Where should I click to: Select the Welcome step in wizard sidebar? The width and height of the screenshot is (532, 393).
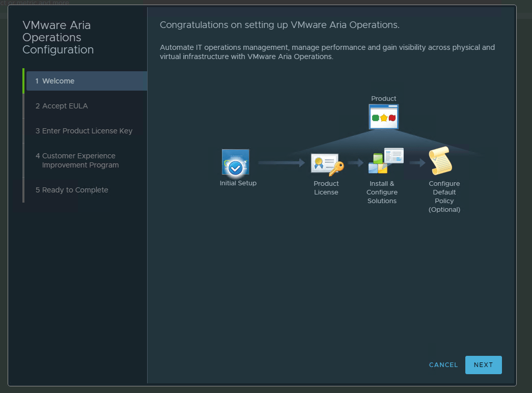[87, 81]
